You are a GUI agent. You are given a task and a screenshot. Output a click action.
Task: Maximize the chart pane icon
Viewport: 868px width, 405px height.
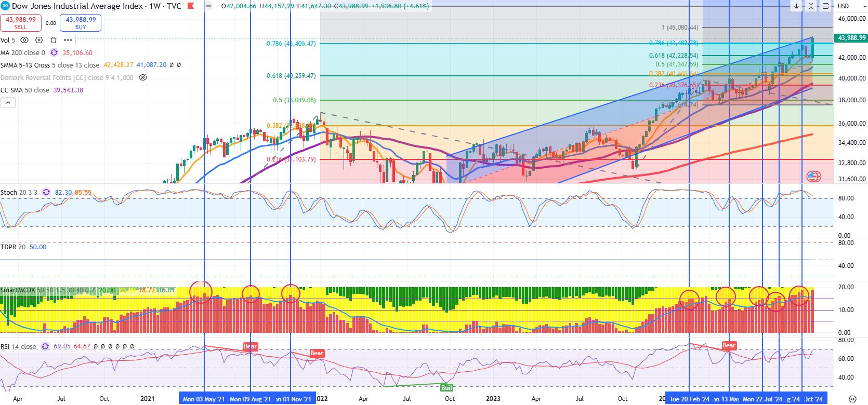point(825,6)
